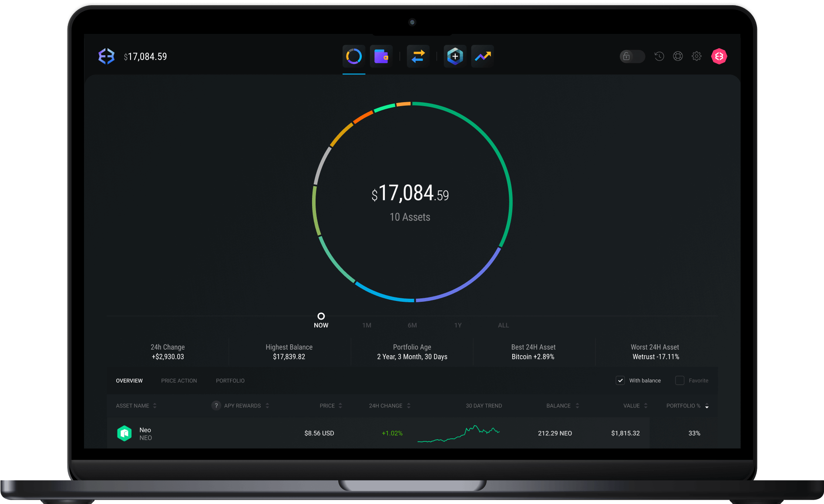Click Neo price $8.56 USD

(x=319, y=433)
